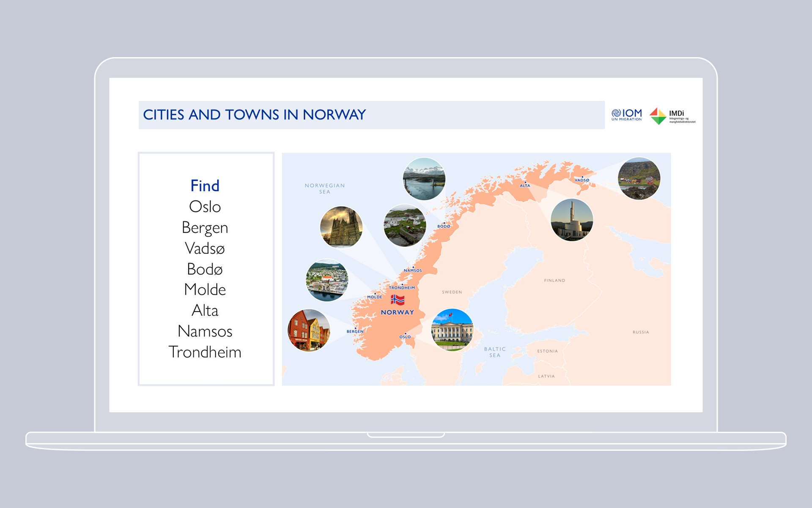The image size is (812, 508).
Task: Click the Namsos coastal village photo
Action: pyautogui.click(x=405, y=225)
